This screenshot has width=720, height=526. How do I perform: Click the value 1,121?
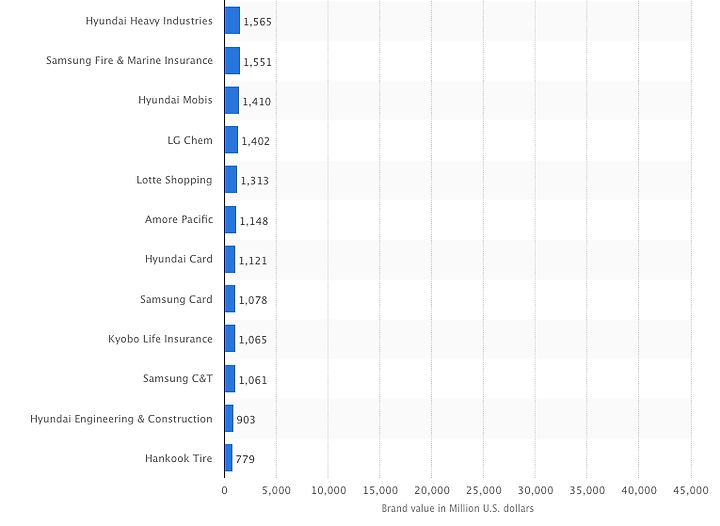tap(253, 261)
